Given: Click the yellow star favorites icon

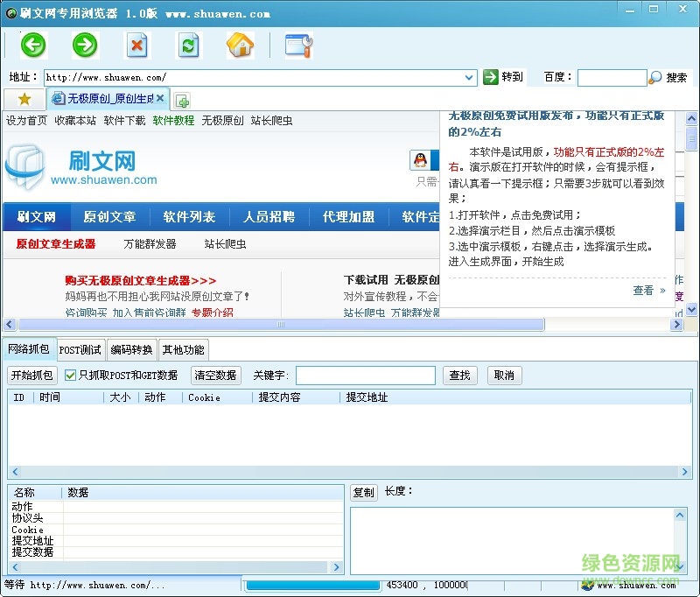Looking at the screenshot, I should pos(24,100).
